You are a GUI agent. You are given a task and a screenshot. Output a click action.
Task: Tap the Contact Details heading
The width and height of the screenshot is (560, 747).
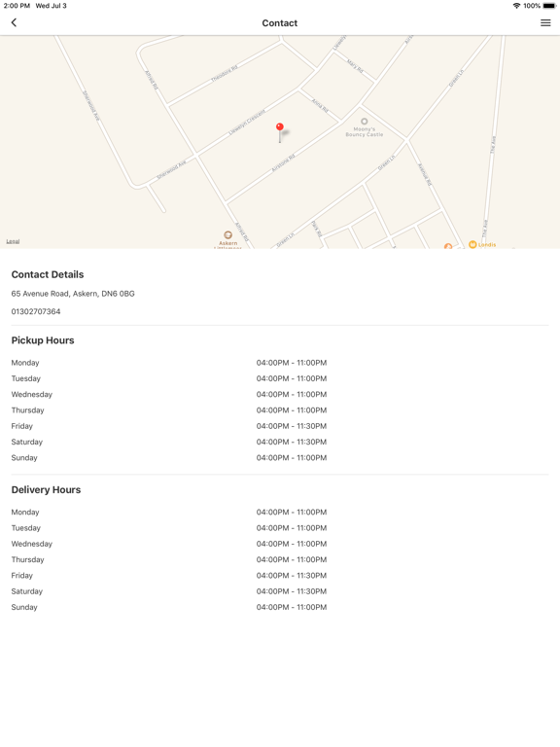click(x=47, y=274)
